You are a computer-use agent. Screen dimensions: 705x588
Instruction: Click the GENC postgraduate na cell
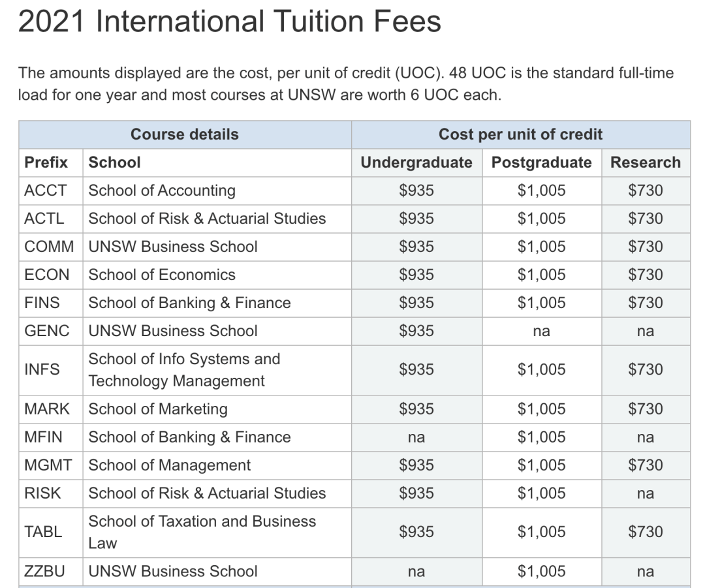point(542,331)
